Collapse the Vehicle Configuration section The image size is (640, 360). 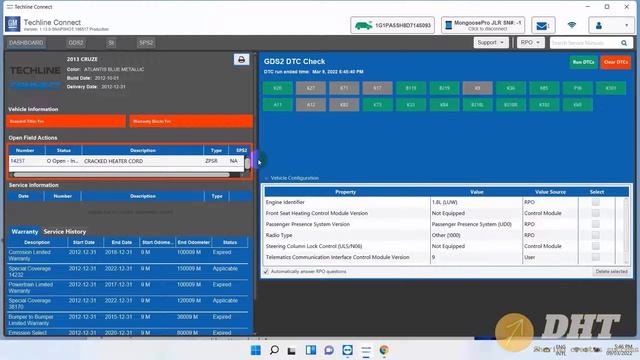pyautogui.click(x=267, y=178)
